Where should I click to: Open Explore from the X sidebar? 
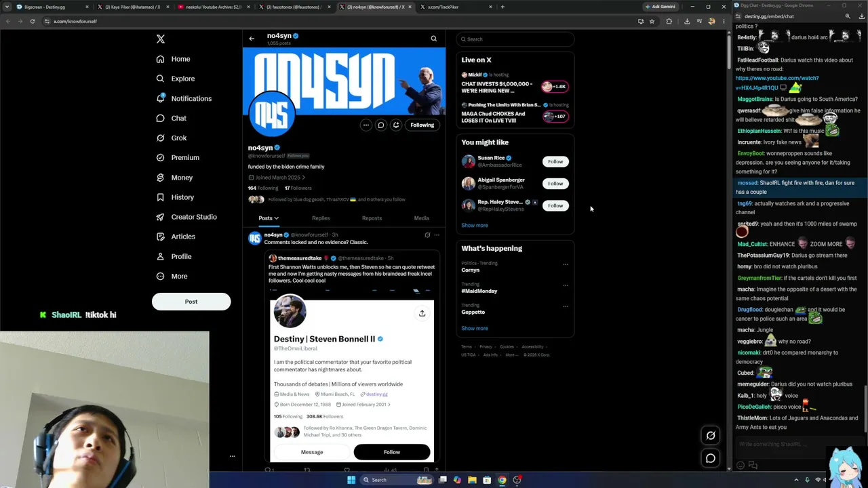point(175,79)
